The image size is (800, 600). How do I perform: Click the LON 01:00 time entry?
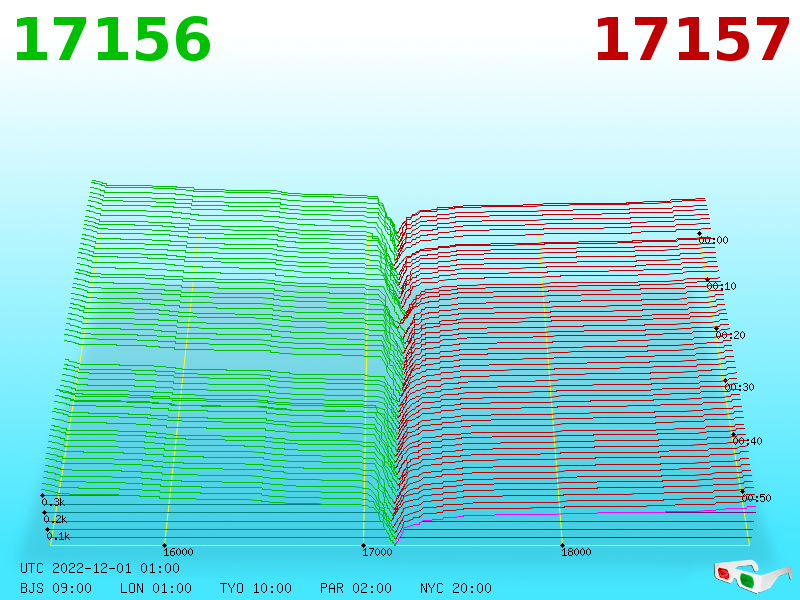pos(156,588)
